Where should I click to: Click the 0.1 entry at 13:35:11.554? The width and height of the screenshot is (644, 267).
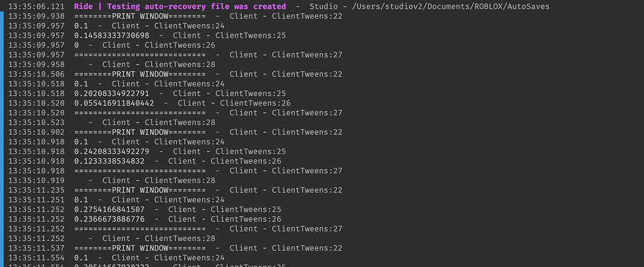click(81, 258)
